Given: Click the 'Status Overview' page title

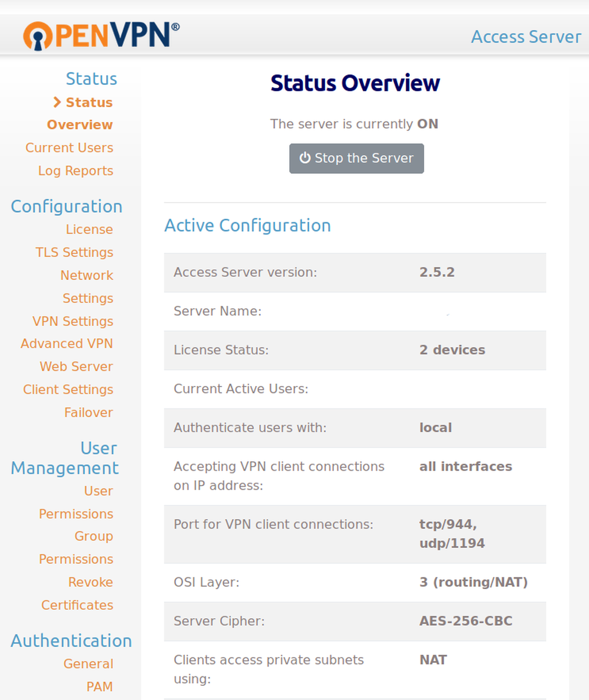Looking at the screenshot, I should (355, 83).
